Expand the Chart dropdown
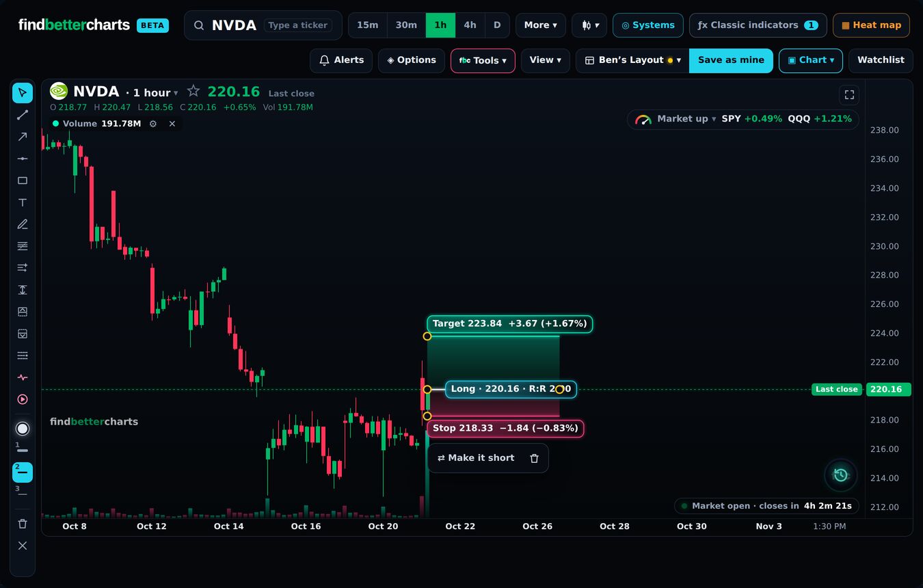 (811, 60)
